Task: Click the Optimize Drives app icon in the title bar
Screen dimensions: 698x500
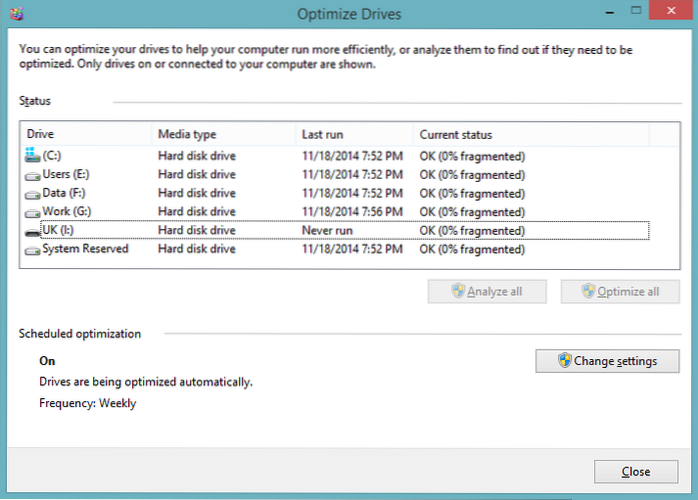Action: 16,13
